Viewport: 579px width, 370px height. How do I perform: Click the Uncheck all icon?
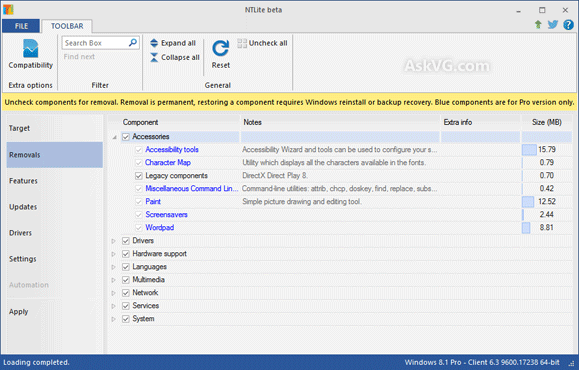242,44
